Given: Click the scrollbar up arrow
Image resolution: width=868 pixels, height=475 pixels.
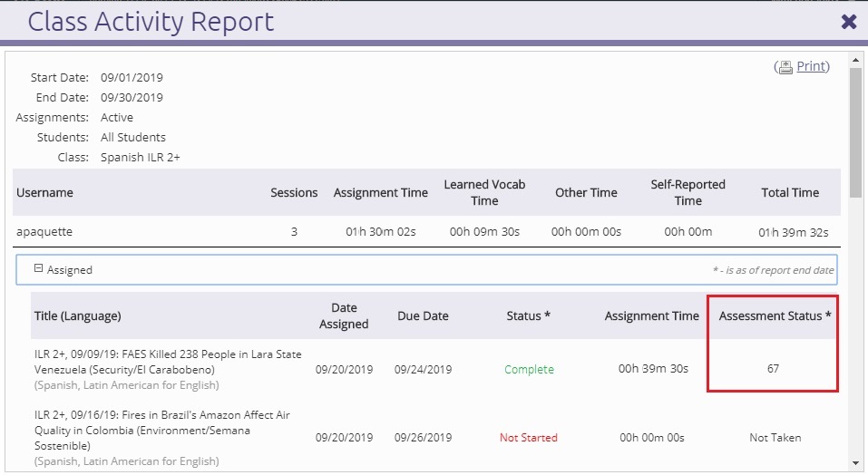Looking at the screenshot, I should click(855, 60).
